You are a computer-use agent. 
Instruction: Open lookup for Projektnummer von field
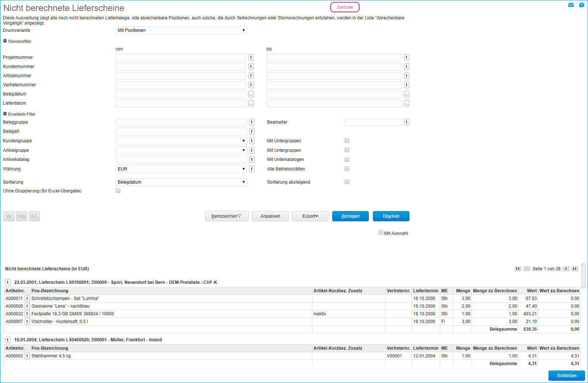click(x=251, y=57)
